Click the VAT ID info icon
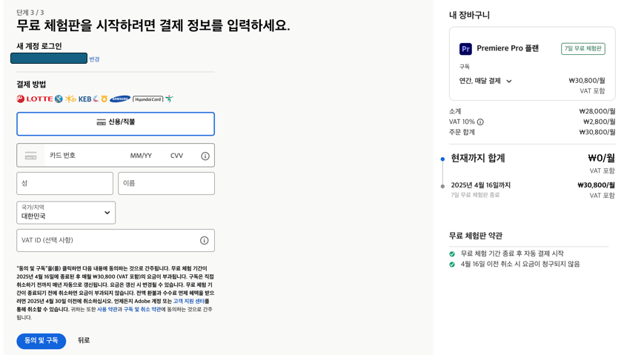This screenshot has height=355, width=644. (204, 240)
